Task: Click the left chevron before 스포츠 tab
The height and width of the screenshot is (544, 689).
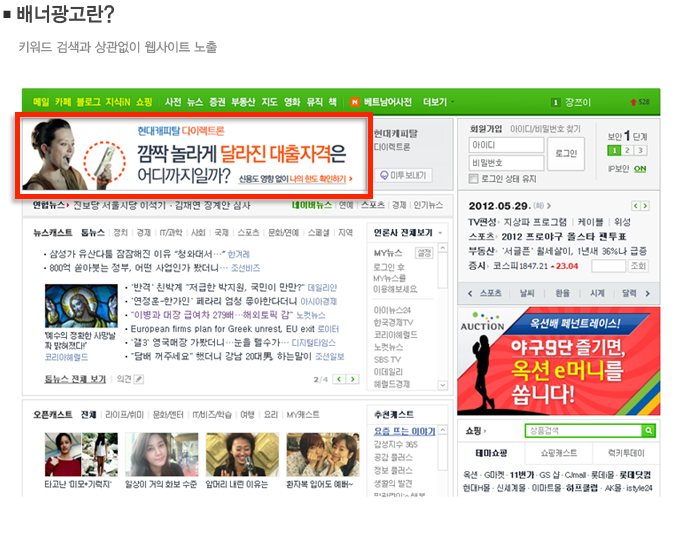Action: point(470,294)
